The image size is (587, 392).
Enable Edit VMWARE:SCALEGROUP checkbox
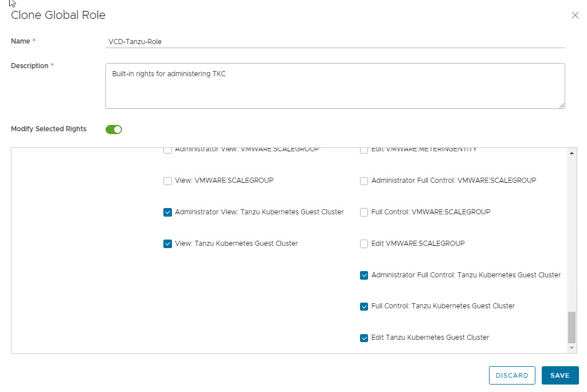[x=364, y=244]
